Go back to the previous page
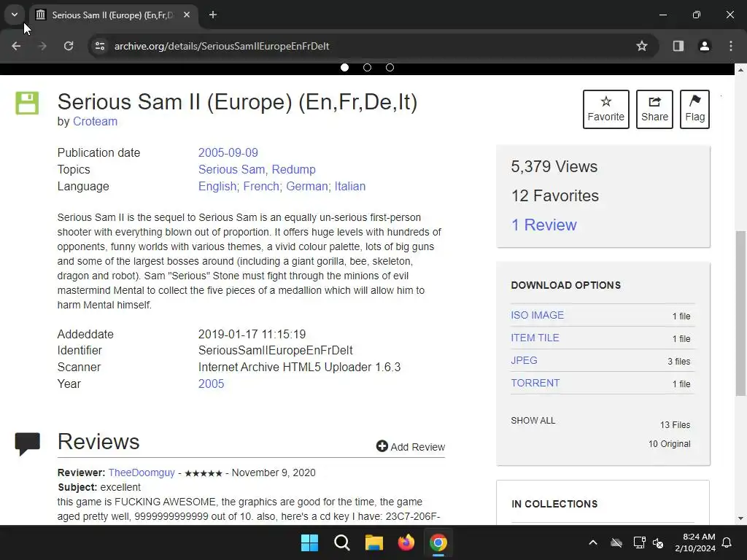747x560 pixels. click(x=16, y=46)
